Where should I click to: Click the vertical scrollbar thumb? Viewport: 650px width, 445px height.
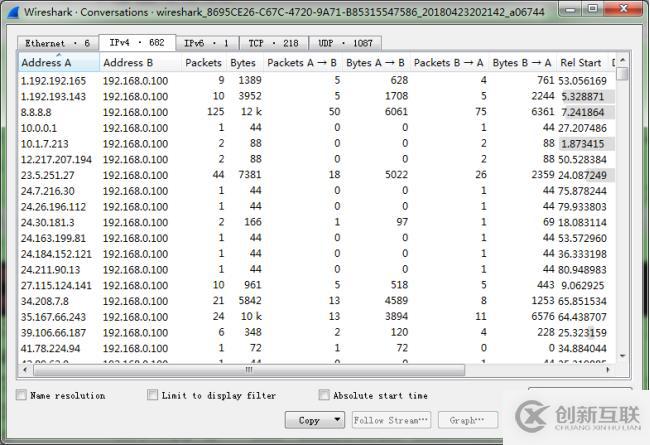click(x=623, y=74)
